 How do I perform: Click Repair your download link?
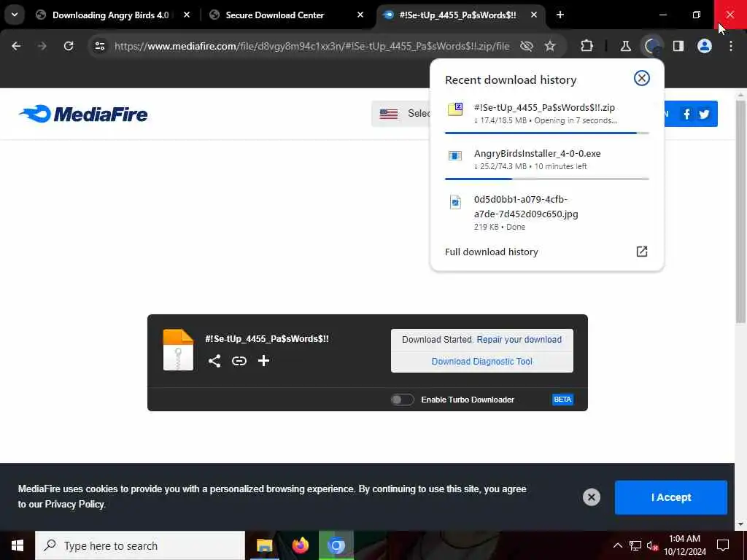(x=519, y=340)
